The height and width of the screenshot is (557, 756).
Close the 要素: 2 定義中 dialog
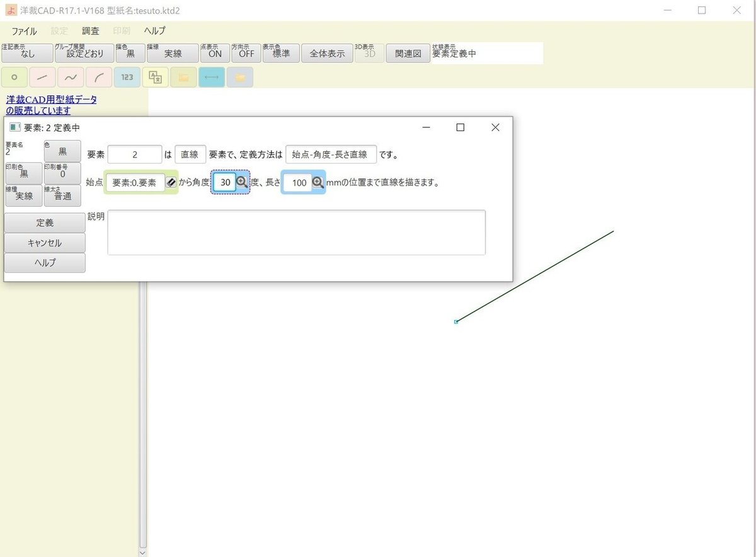point(495,127)
